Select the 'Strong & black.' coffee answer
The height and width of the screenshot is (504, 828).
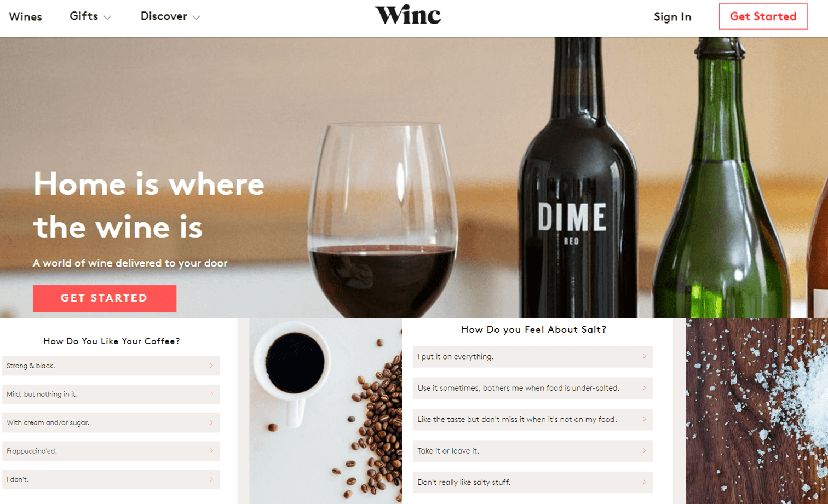(x=111, y=366)
